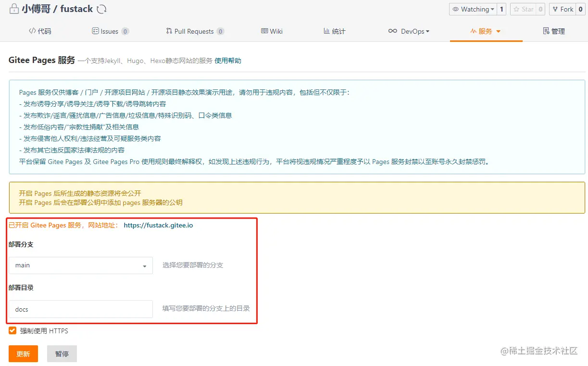Click the 填写您要部署的分支上的目录 hint text
The image size is (588, 366).
(x=206, y=308)
